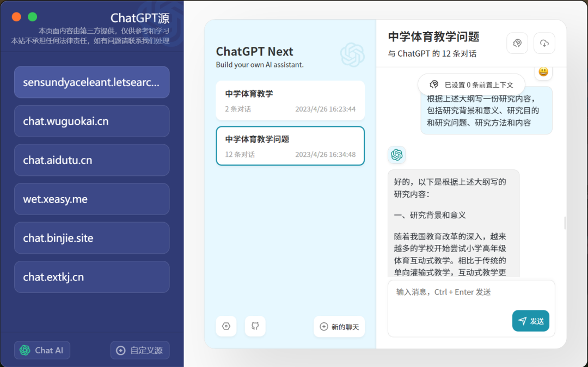The width and height of the screenshot is (588, 367).
Task: Click the 12 条对话 count in list
Action: [240, 155]
